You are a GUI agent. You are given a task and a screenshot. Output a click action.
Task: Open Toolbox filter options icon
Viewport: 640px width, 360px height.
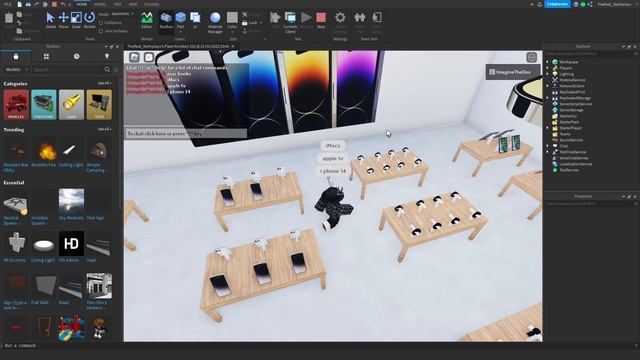(116, 70)
